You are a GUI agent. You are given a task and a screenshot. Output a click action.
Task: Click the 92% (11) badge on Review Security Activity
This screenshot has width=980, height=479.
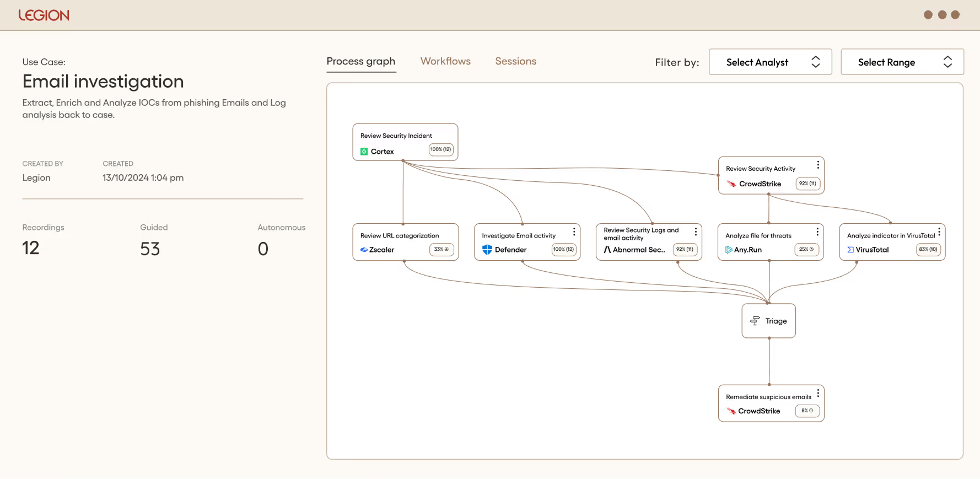click(x=808, y=184)
